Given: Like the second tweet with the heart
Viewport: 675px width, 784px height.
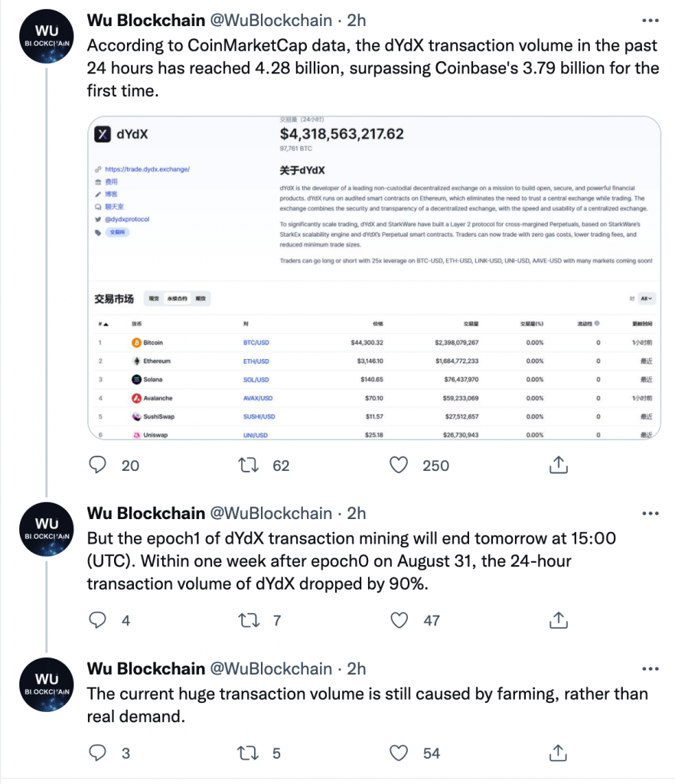Looking at the screenshot, I should 399,621.
